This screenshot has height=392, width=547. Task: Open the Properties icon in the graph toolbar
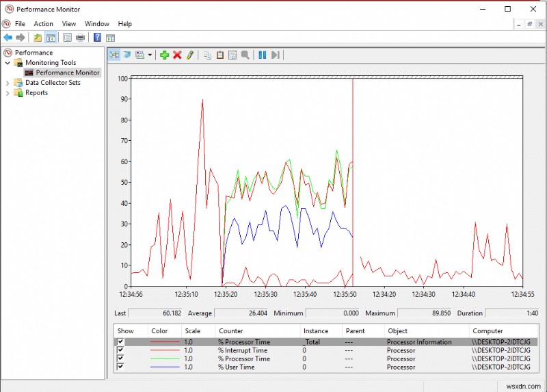pos(232,55)
